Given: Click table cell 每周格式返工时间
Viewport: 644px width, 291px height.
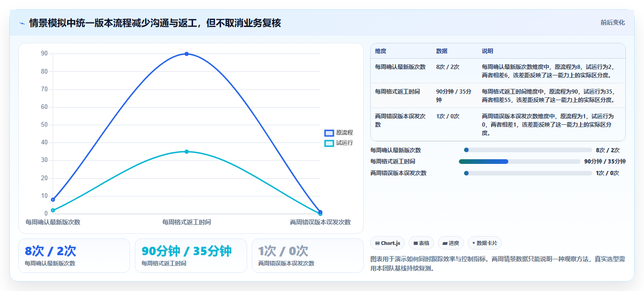Looking at the screenshot, I should point(397,92).
